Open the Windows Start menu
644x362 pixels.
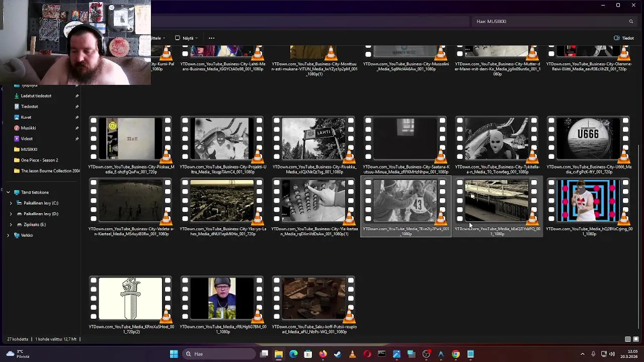tap(174, 354)
